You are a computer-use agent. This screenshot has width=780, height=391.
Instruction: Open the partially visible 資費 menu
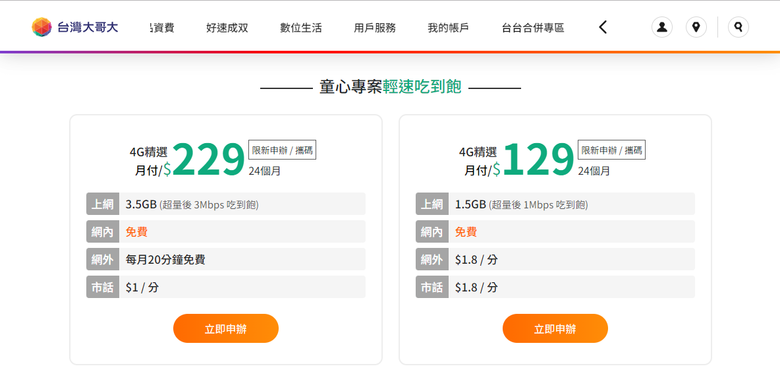(162, 28)
